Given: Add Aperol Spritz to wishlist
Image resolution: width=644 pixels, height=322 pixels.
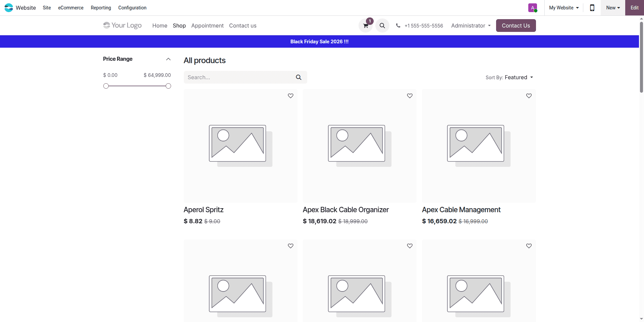Looking at the screenshot, I should coord(290,96).
